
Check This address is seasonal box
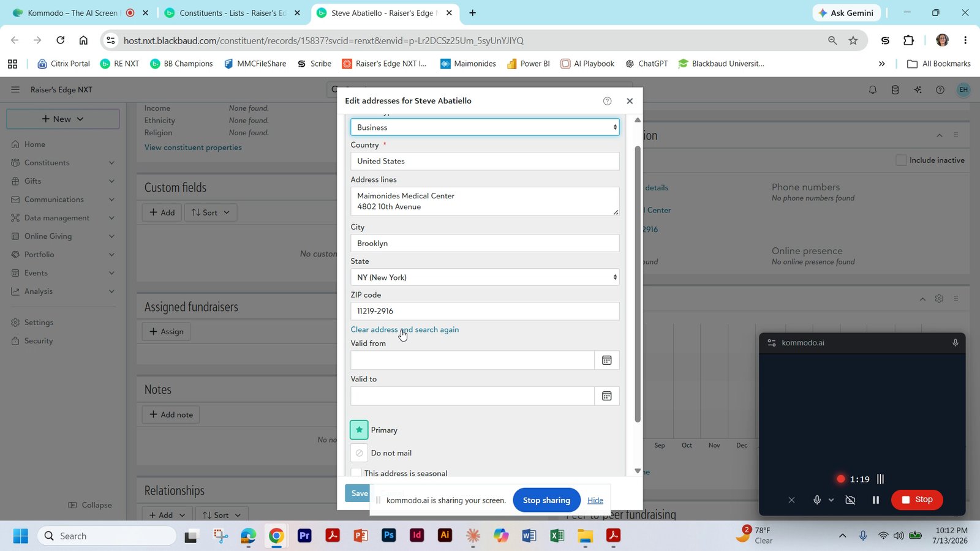(x=356, y=473)
